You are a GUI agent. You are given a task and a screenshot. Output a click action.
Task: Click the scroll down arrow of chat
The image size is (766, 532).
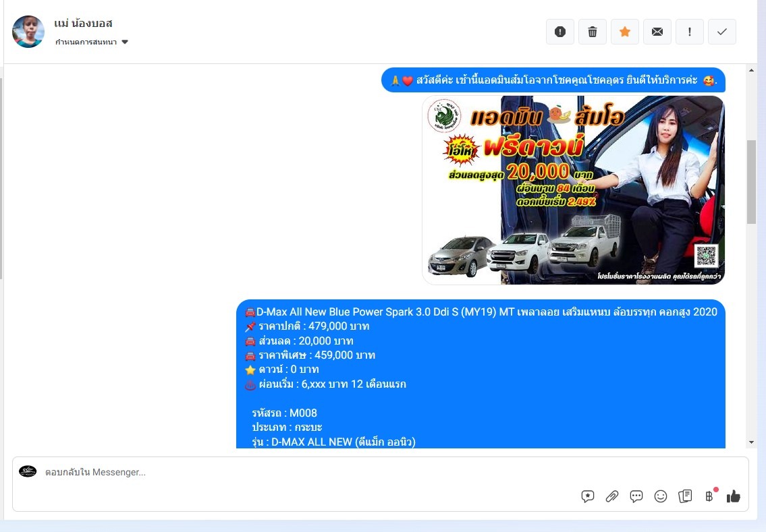tap(751, 442)
